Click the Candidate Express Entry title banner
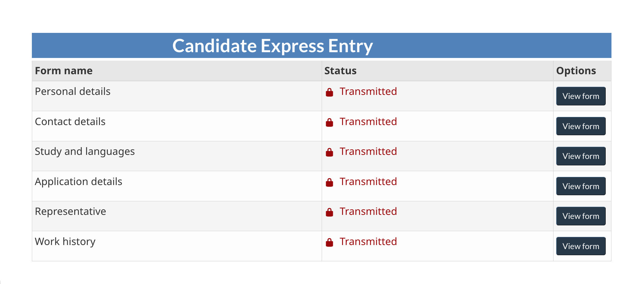644x284 pixels. coord(321,45)
